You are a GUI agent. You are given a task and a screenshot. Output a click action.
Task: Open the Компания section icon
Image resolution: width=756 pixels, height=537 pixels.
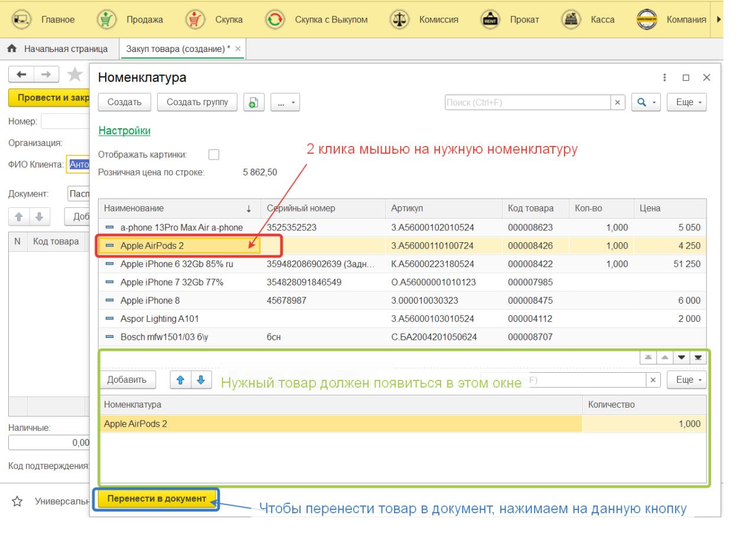click(x=646, y=19)
